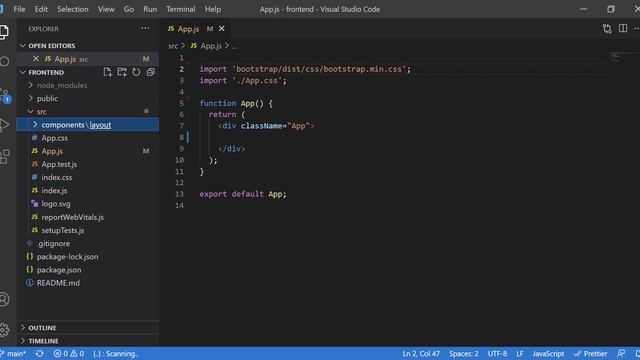The height and width of the screenshot is (360, 640).
Task: Expand the Outline panel
Action: point(87,328)
